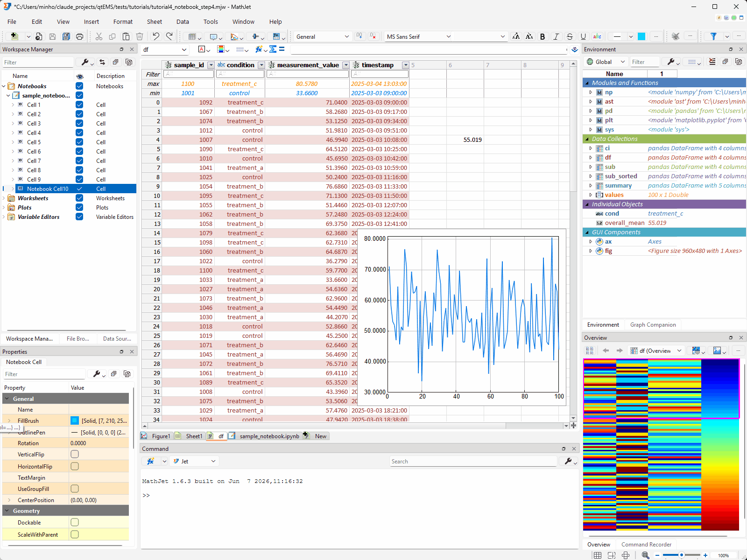
Task: Click the FillBrush blue color swatch
Action: tap(75, 420)
